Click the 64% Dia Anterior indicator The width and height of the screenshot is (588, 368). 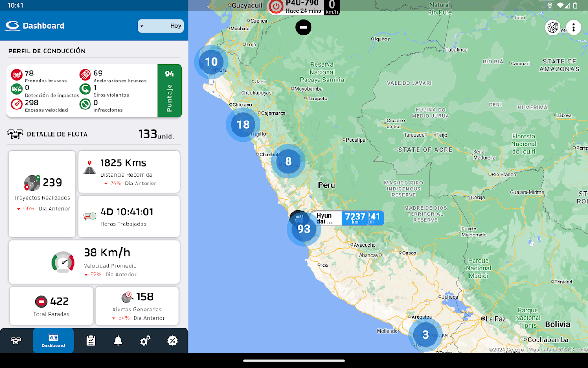click(x=138, y=318)
